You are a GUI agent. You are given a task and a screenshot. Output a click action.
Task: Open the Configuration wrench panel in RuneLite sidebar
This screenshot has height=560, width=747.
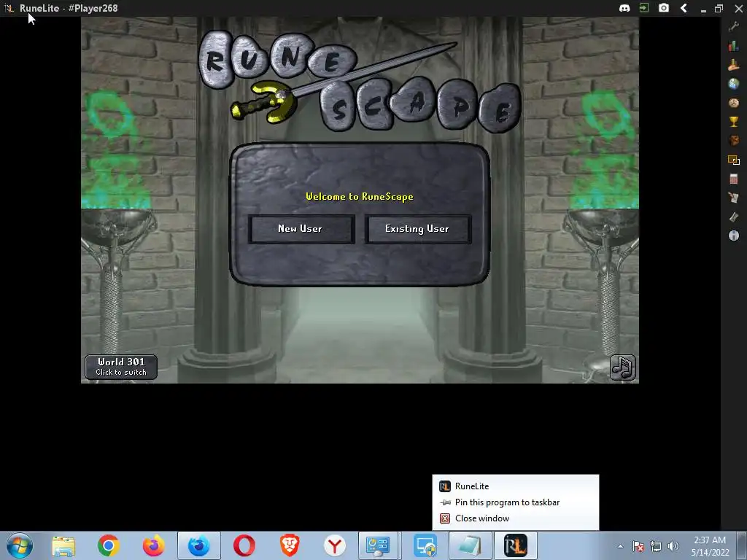(x=734, y=27)
